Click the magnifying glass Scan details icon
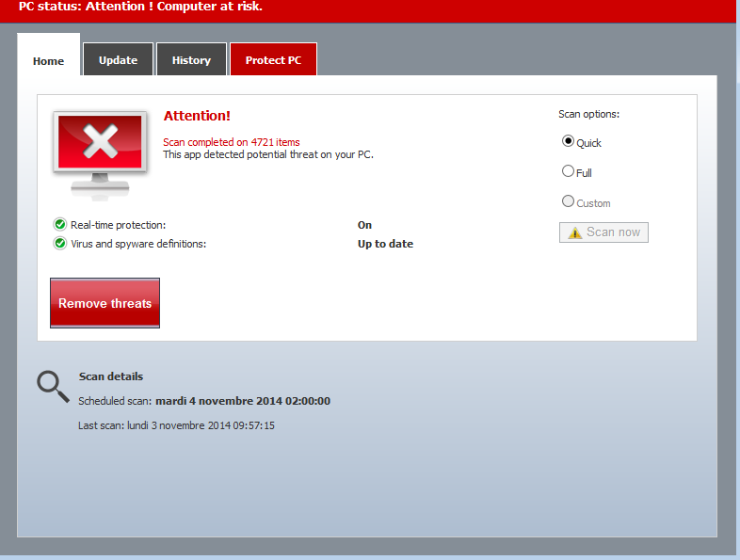This screenshot has width=740, height=560. coord(53,387)
